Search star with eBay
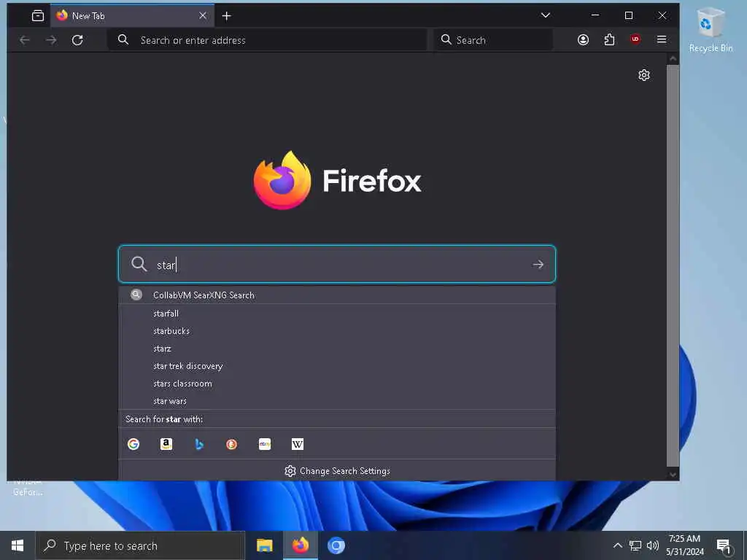The width and height of the screenshot is (747, 560). coord(264,444)
